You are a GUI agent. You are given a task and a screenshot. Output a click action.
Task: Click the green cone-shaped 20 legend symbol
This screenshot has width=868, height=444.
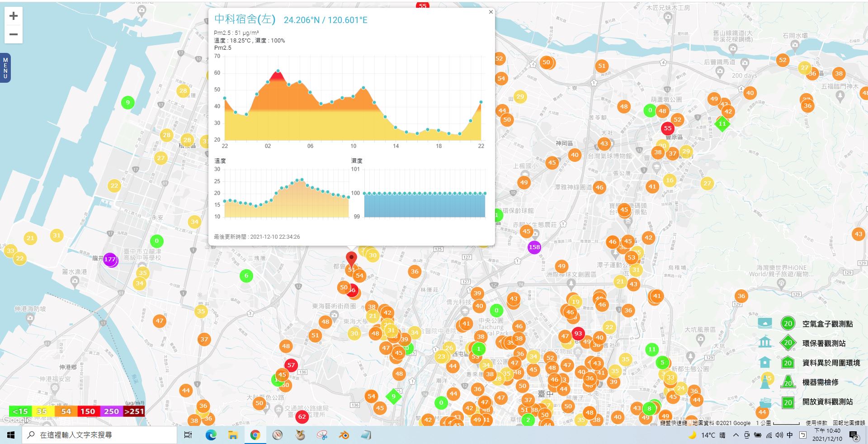click(788, 382)
